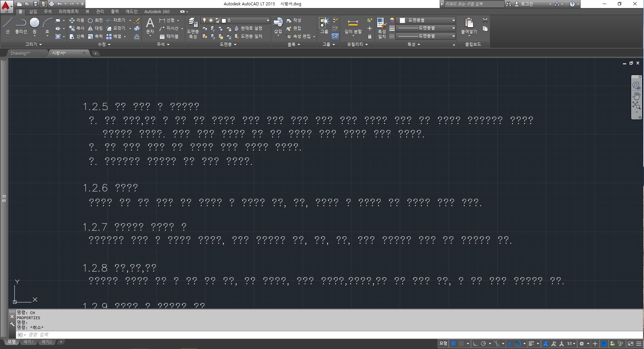Click 현재로 설정 (Make Current) button
644x349 pixels.
248,28
